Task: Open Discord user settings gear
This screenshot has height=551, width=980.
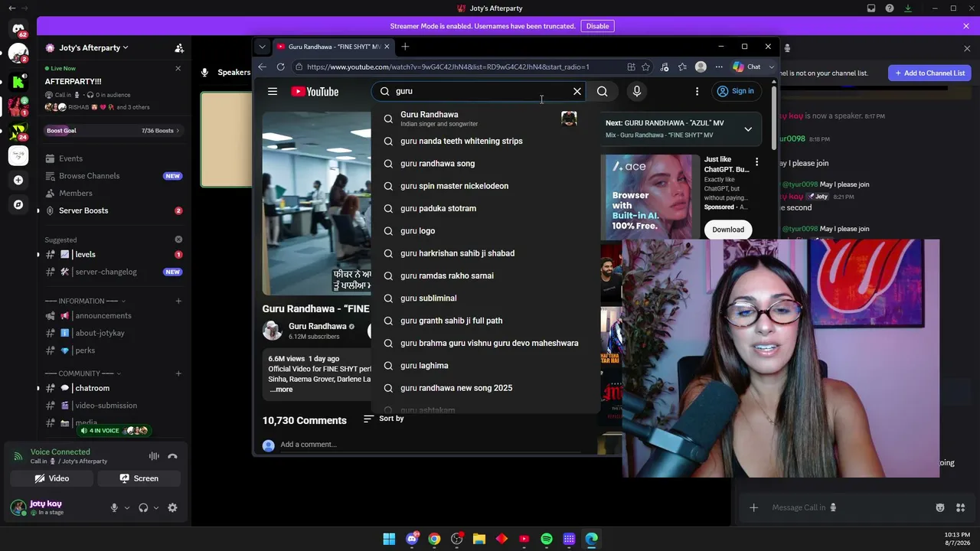Action: tap(172, 507)
